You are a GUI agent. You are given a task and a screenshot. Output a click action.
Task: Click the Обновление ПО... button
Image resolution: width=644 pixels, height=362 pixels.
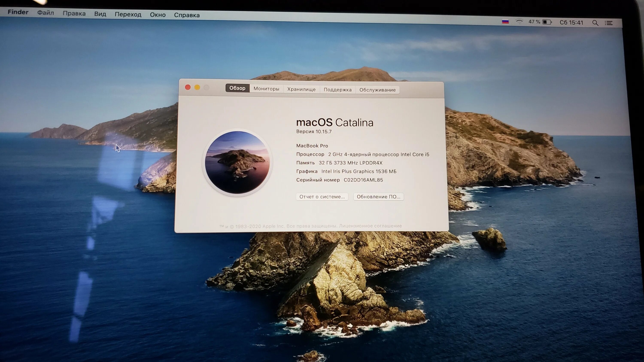tap(378, 197)
